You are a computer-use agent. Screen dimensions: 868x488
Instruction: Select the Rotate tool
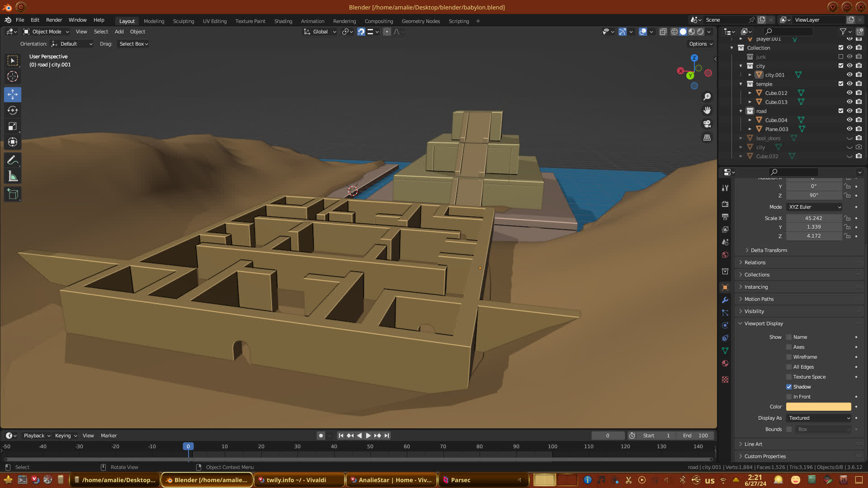tap(13, 110)
